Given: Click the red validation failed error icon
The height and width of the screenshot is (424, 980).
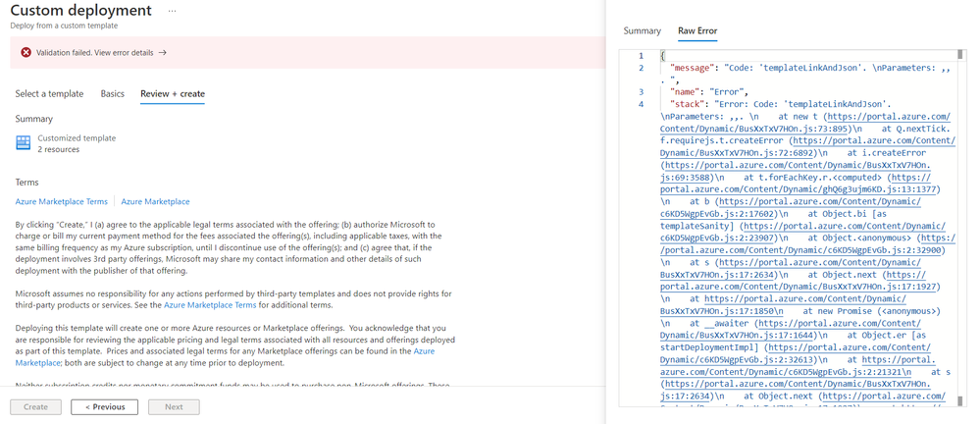Looking at the screenshot, I should pos(26,53).
